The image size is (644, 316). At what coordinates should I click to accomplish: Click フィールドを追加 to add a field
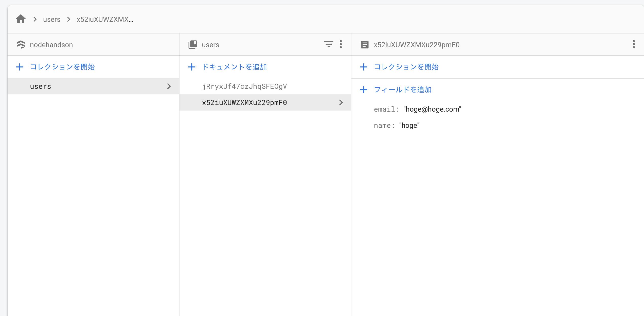403,90
